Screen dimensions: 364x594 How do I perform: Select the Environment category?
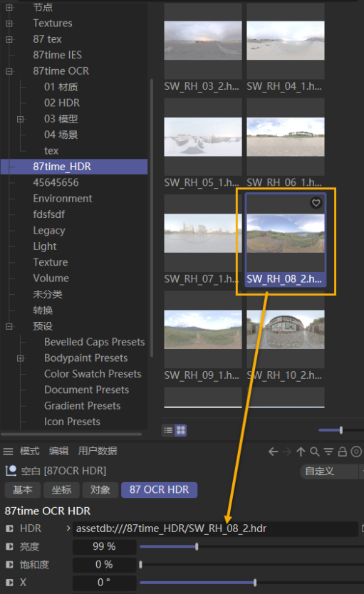pyautogui.click(x=63, y=199)
